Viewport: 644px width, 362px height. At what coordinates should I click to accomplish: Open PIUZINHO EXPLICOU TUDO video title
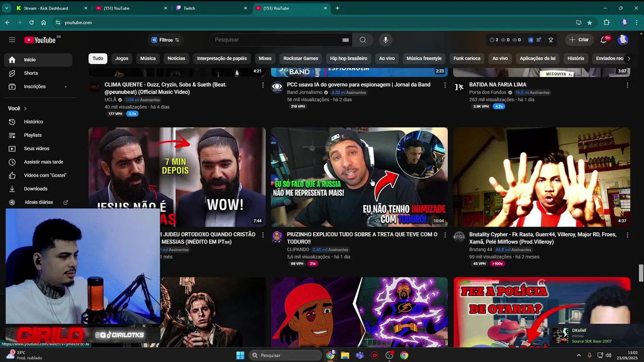[362, 238]
